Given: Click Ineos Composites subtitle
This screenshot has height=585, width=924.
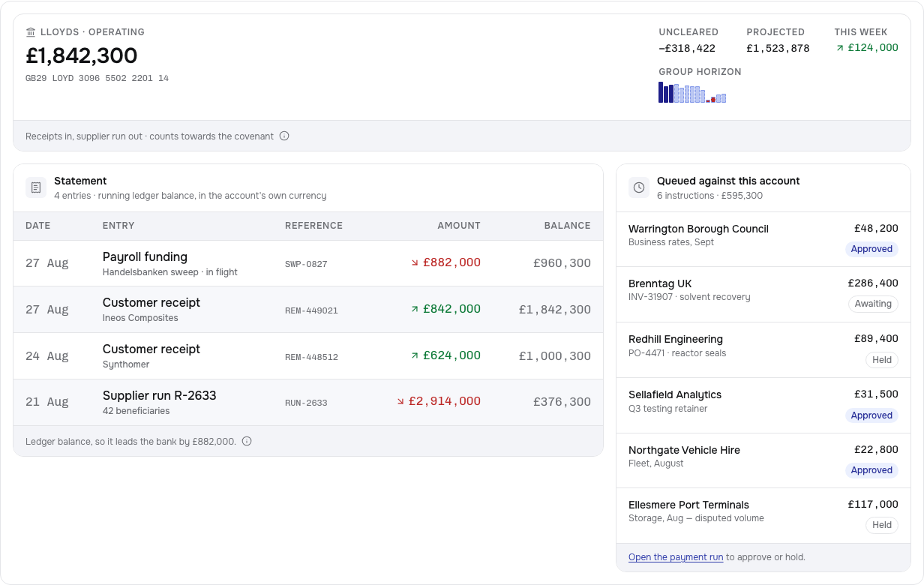Looking at the screenshot, I should pyautogui.click(x=140, y=318).
